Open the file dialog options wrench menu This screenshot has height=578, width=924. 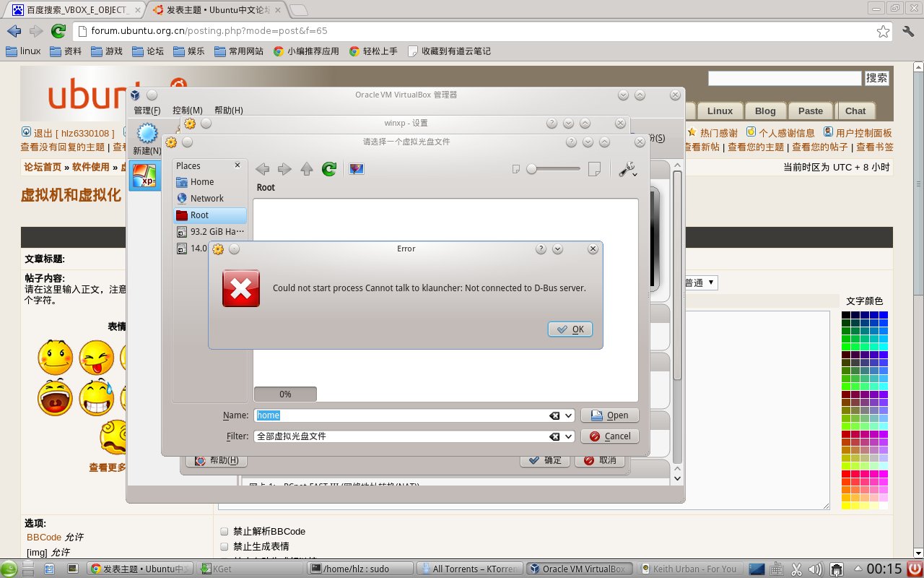click(x=628, y=169)
